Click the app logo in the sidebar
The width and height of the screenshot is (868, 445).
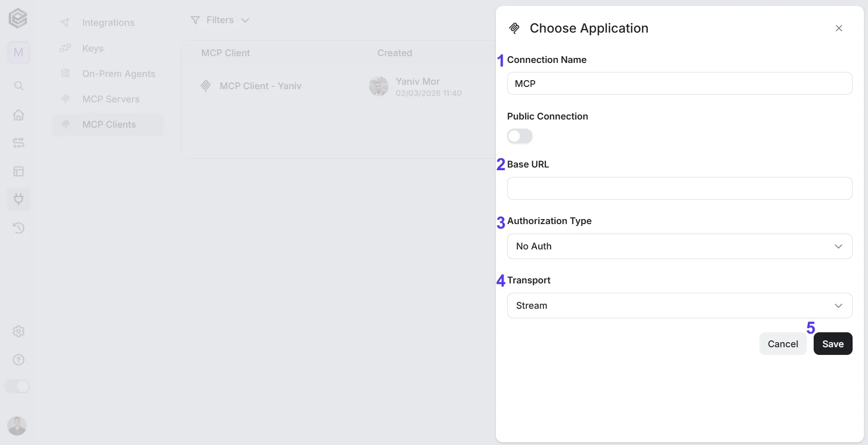coord(18,19)
